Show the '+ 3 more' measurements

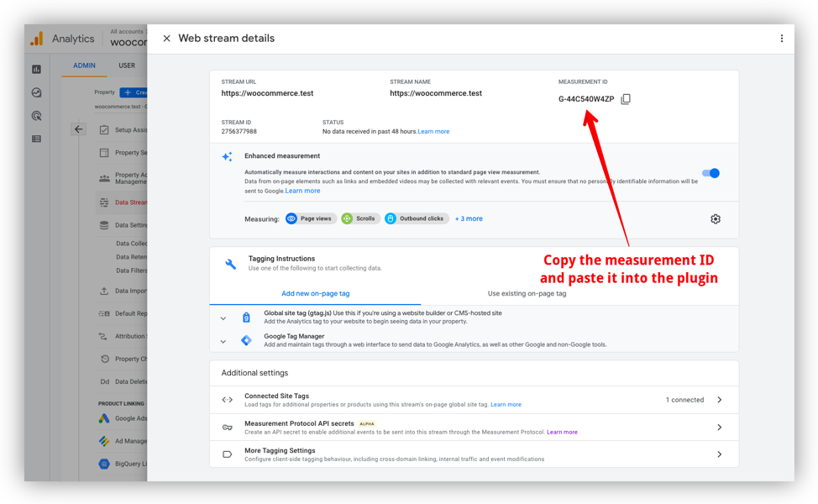(469, 218)
